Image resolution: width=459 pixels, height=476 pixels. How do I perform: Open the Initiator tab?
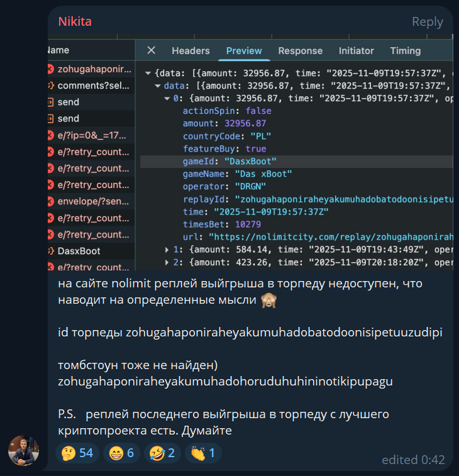tap(356, 51)
